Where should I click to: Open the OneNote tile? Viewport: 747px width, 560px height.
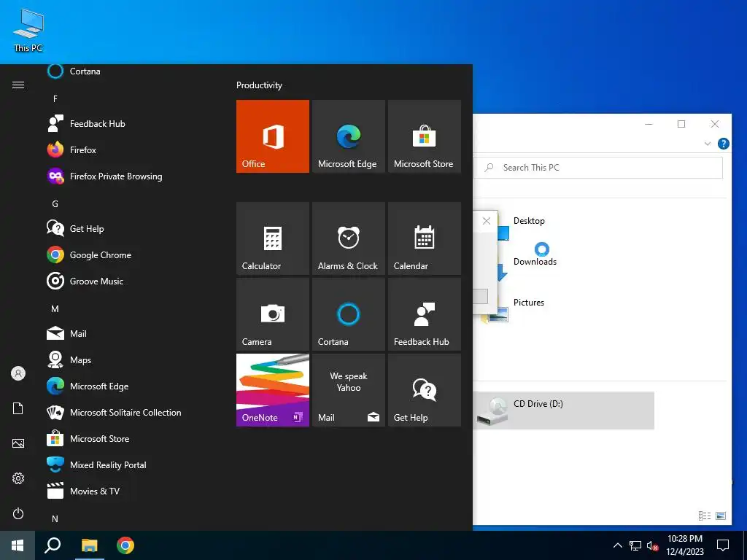273,390
